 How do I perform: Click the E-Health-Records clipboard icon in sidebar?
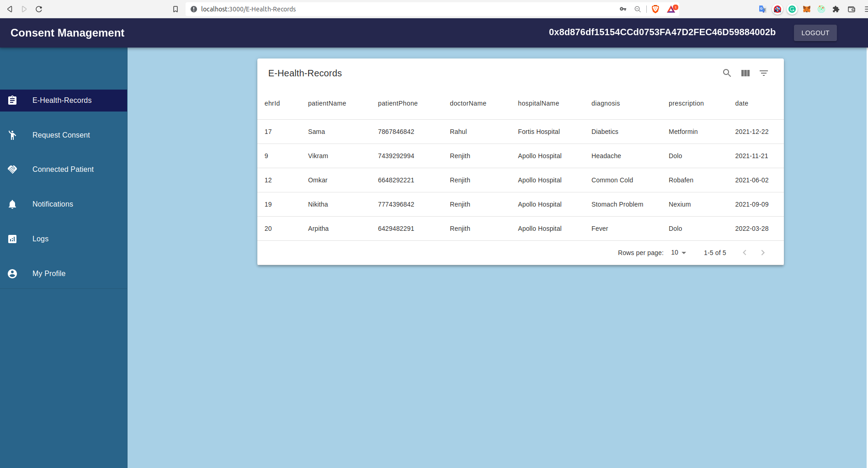point(12,100)
